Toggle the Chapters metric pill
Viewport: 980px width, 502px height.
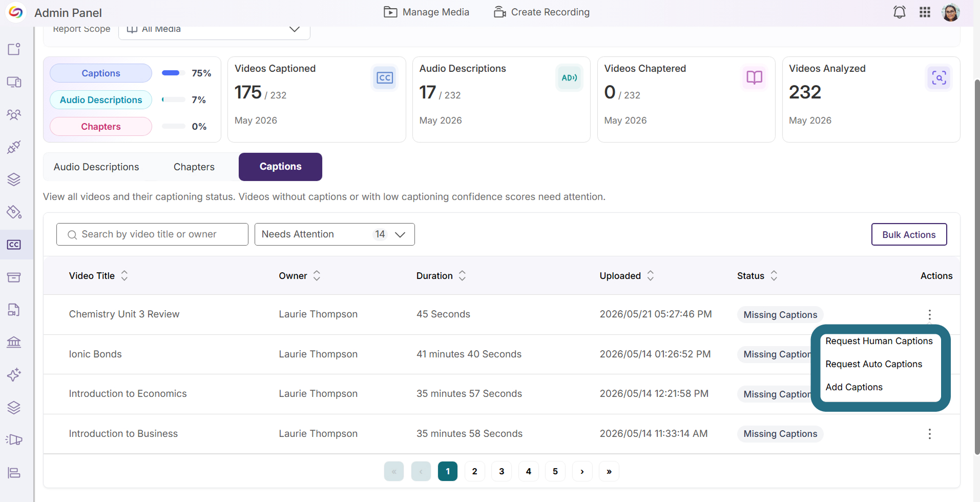pyautogui.click(x=101, y=127)
